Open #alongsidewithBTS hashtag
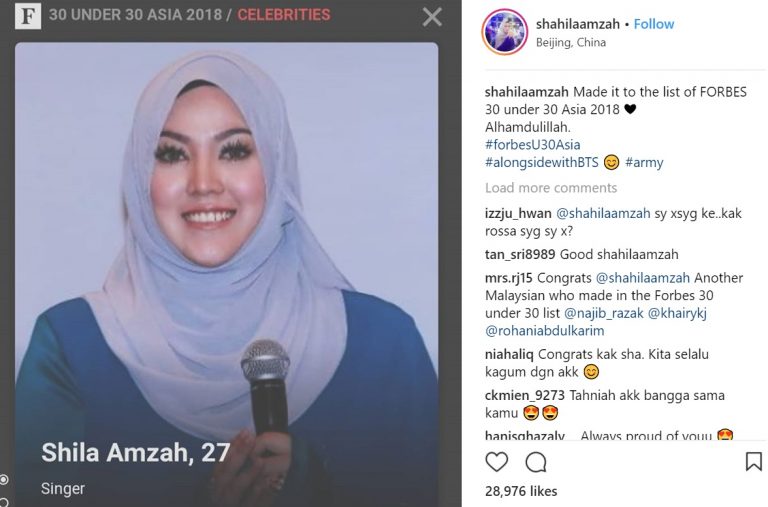The width and height of the screenshot is (768, 507). (x=542, y=162)
